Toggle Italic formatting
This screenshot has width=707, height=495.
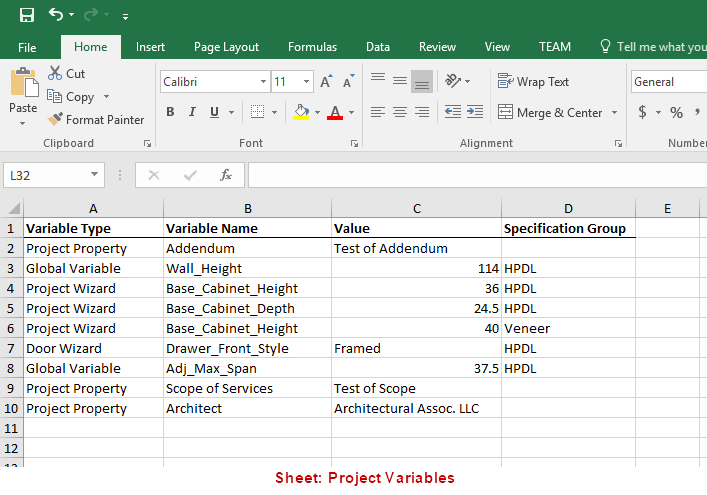pos(192,112)
